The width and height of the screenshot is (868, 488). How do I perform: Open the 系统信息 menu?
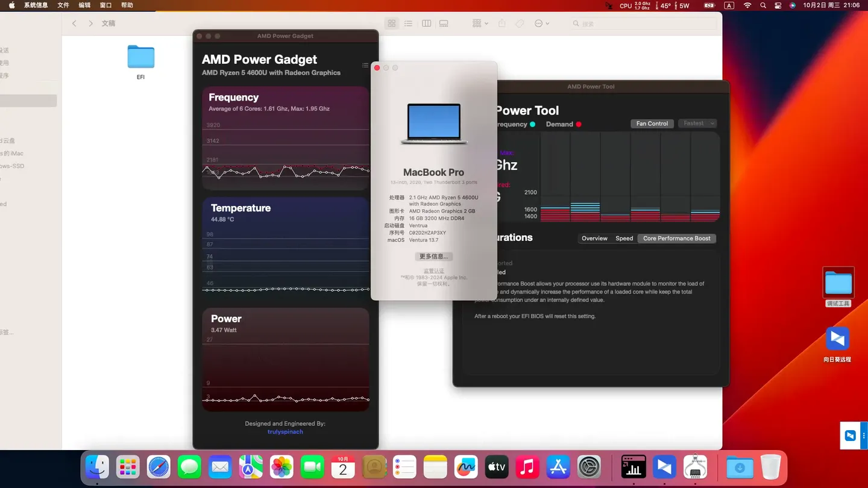[x=36, y=5]
